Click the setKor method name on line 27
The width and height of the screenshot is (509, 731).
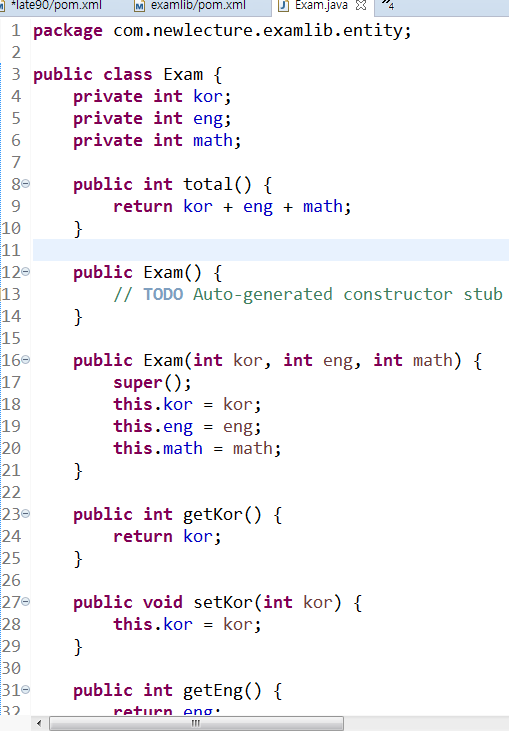[x=223, y=602]
